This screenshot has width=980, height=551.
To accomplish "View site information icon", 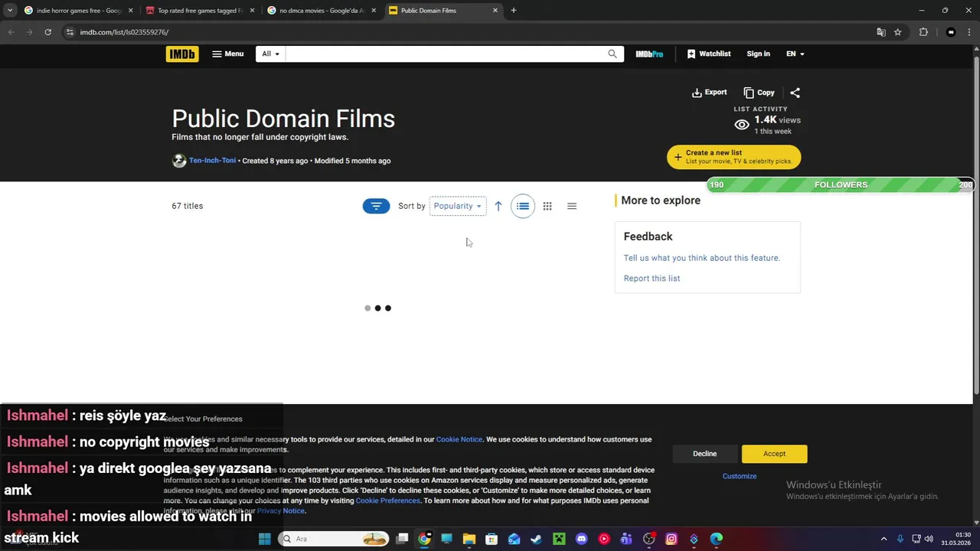I will pos(70,32).
